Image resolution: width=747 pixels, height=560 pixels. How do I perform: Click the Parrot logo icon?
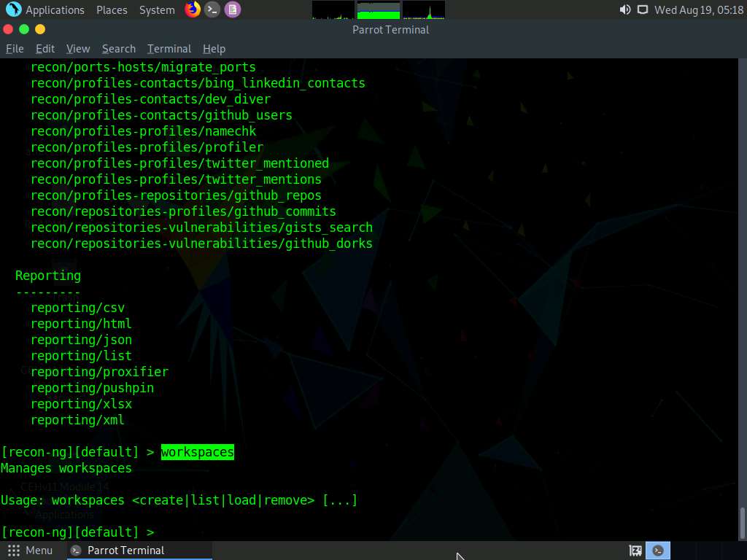click(13, 9)
